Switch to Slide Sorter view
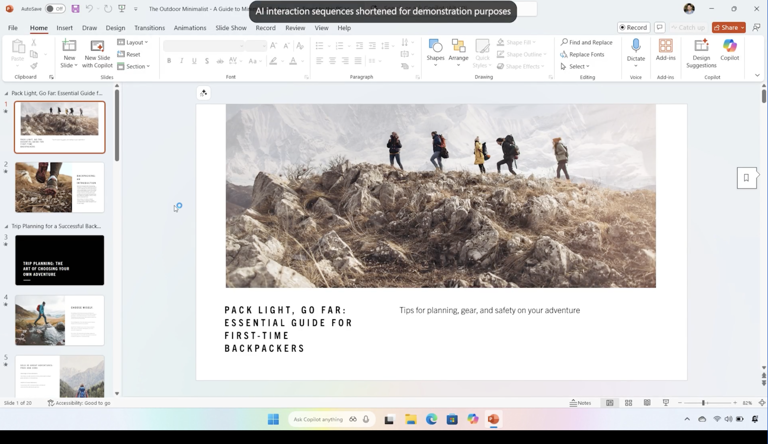The height and width of the screenshot is (444, 768). (628, 403)
